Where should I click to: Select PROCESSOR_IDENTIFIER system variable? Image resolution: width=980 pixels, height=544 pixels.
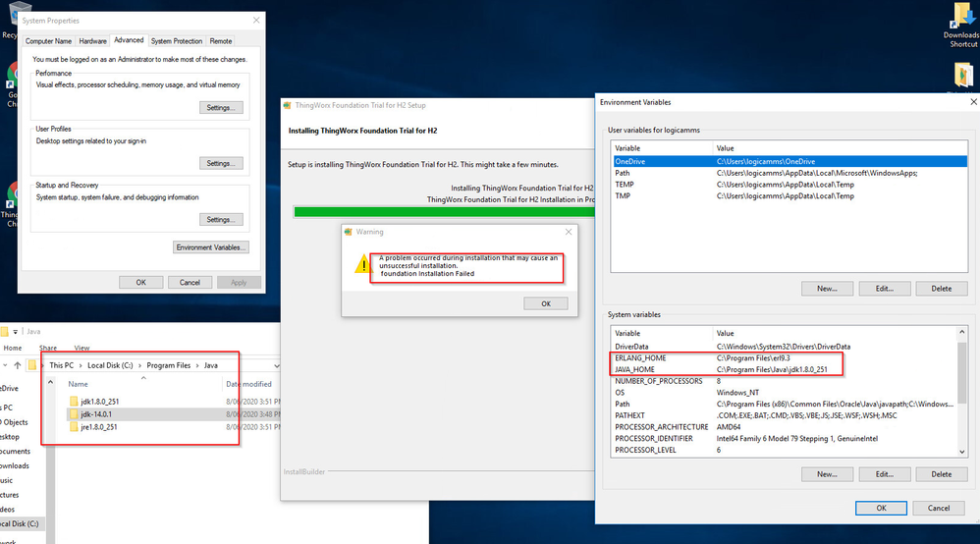(784, 438)
